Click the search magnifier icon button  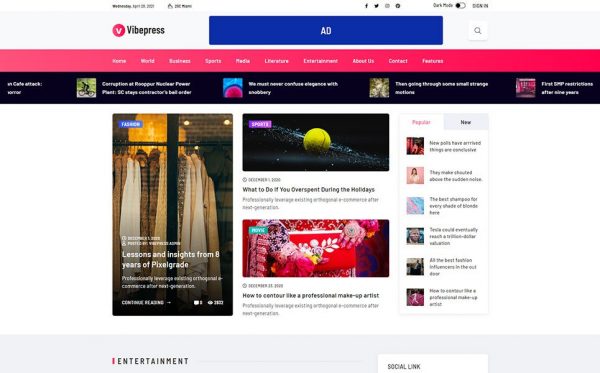(478, 31)
